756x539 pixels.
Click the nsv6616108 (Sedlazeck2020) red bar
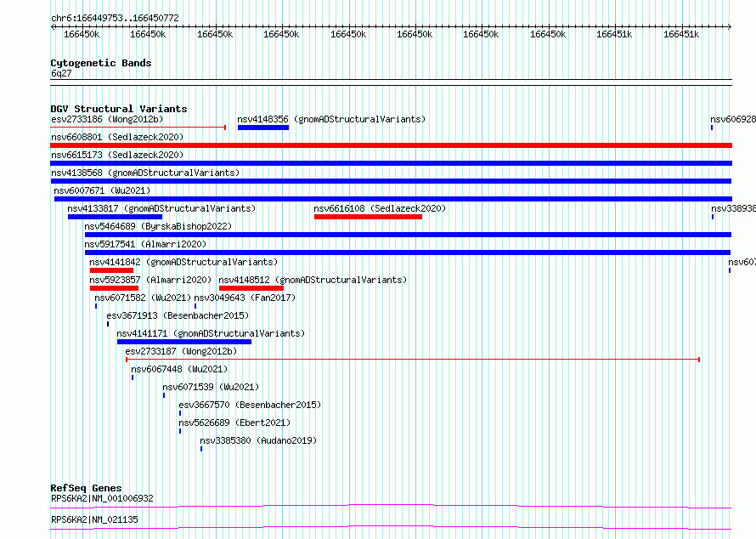click(x=368, y=217)
